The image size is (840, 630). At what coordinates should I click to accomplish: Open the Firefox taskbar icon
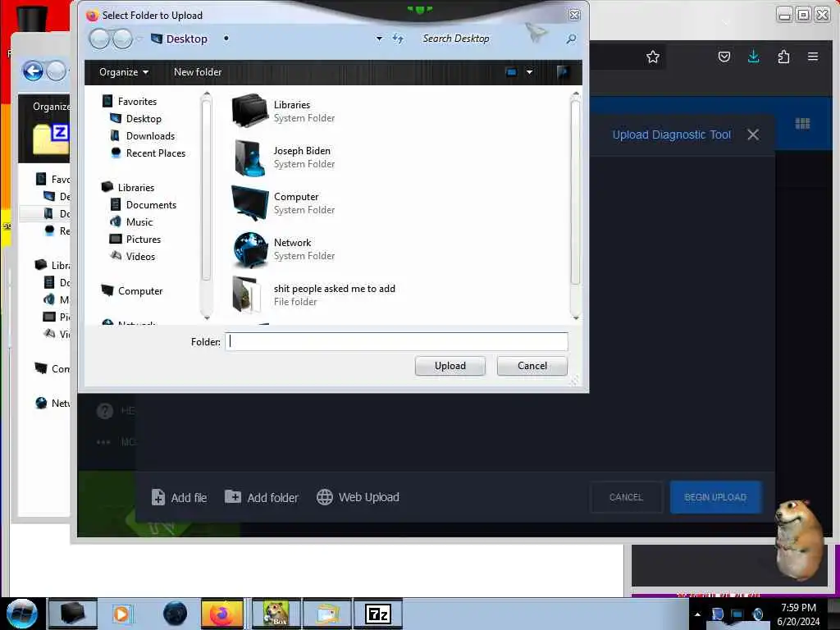[221, 614]
